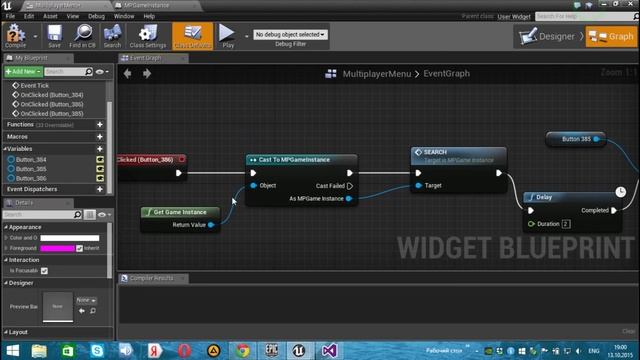Add a new macro
The width and height of the screenshot is (640, 360).
(100, 137)
